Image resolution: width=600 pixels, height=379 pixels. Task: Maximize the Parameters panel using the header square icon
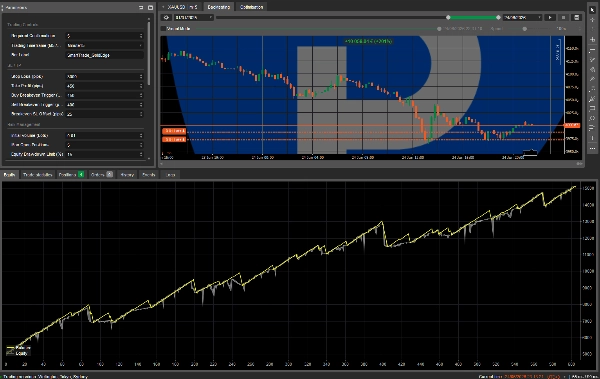[150, 7]
